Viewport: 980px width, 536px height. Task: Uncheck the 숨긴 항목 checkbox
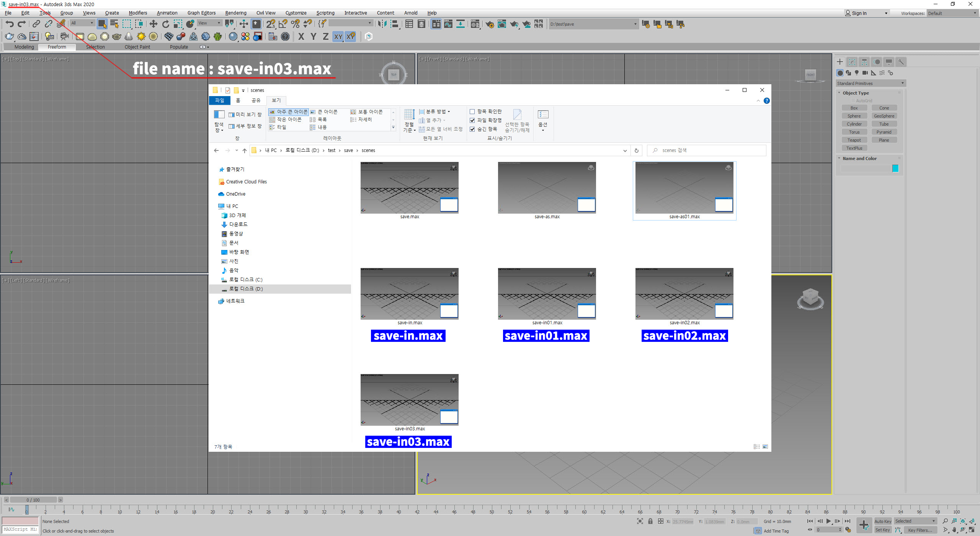[472, 129]
